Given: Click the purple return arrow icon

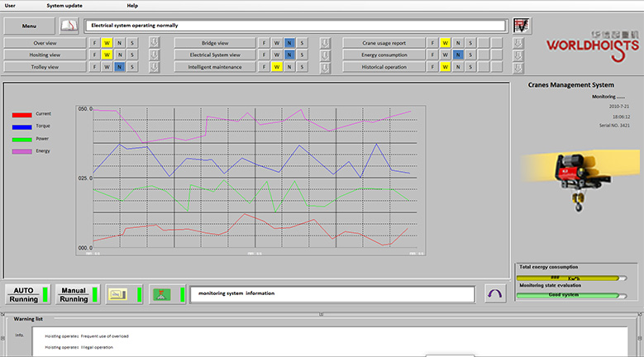Looking at the screenshot, I should click(495, 294).
